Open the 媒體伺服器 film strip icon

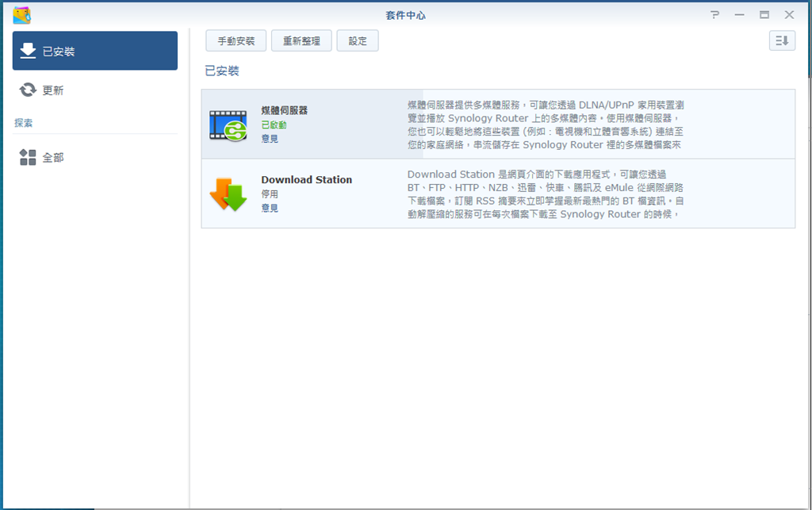pyautogui.click(x=228, y=125)
